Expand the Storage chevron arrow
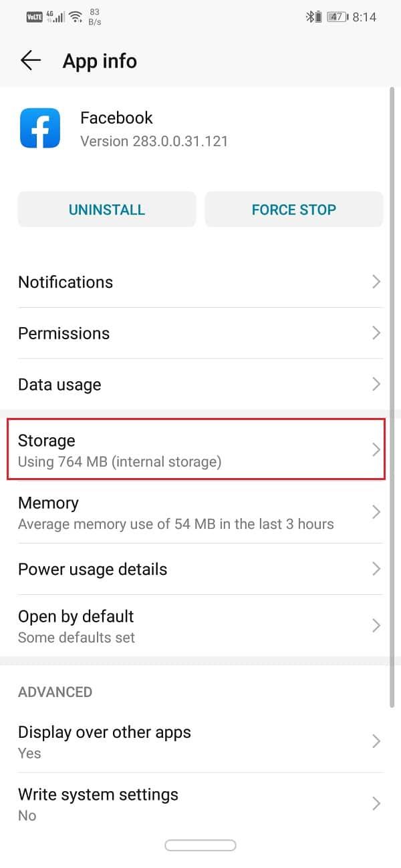The height and width of the screenshot is (868, 401). pyautogui.click(x=376, y=450)
